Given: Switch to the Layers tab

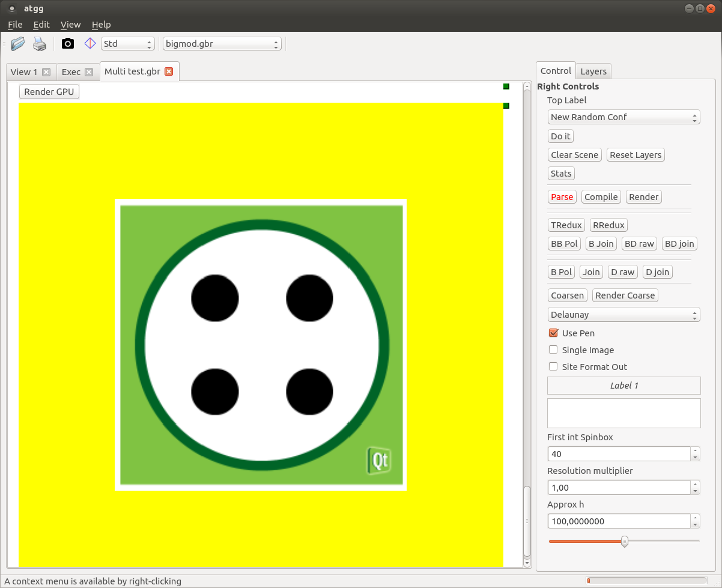Looking at the screenshot, I should coord(593,71).
